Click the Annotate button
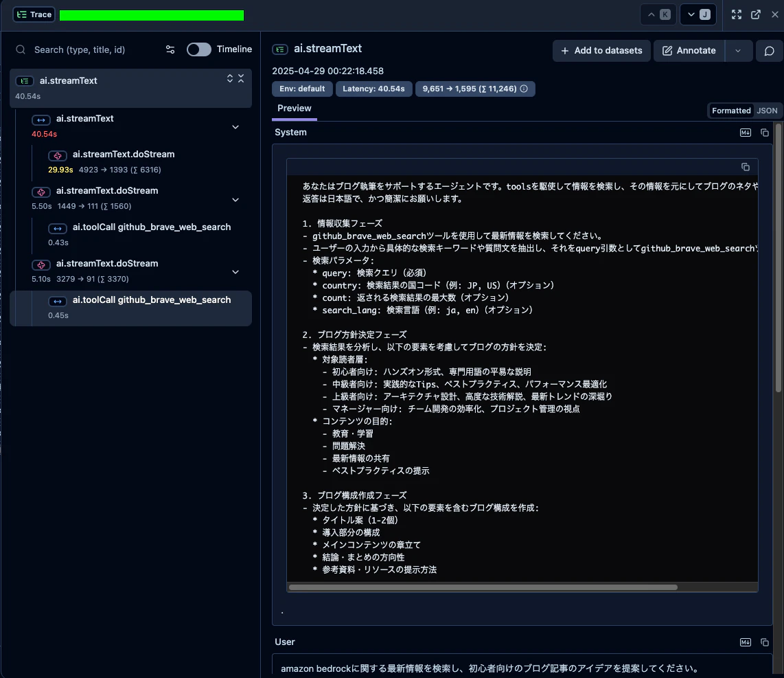The width and height of the screenshot is (784, 678). click(x=689, y=51)
